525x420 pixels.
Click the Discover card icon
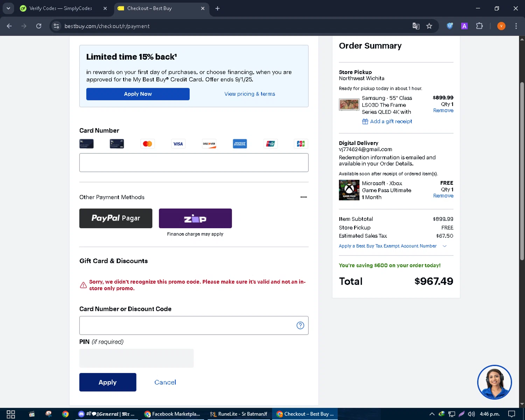[209, 144]
